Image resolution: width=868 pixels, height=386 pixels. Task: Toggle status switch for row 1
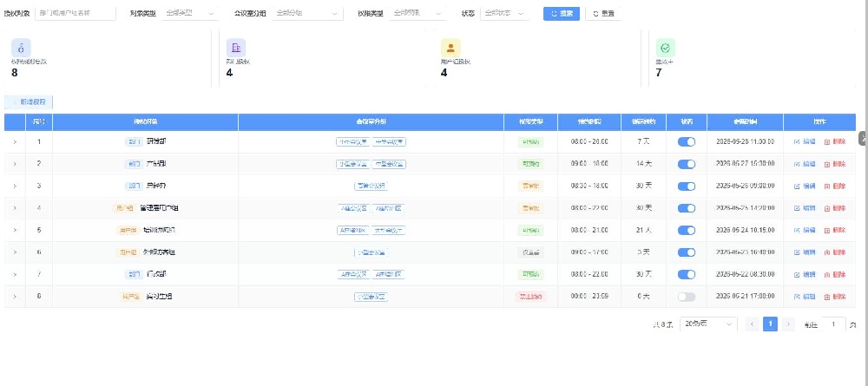click(687, 141)
